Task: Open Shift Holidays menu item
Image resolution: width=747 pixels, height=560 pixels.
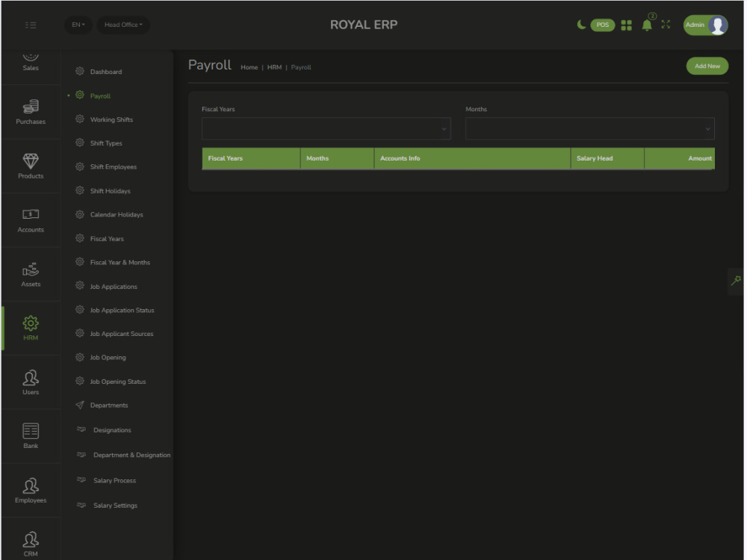Action: (x=111, y=191)
